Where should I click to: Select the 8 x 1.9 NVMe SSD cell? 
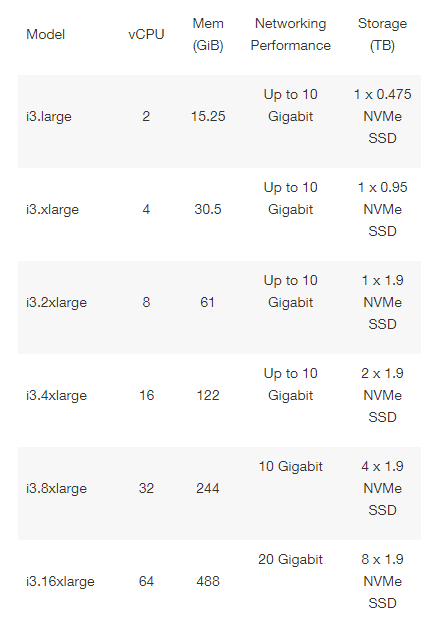[382, 581]
